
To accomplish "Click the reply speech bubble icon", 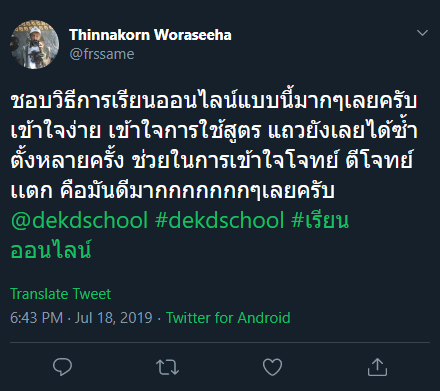I will [62, 367].
